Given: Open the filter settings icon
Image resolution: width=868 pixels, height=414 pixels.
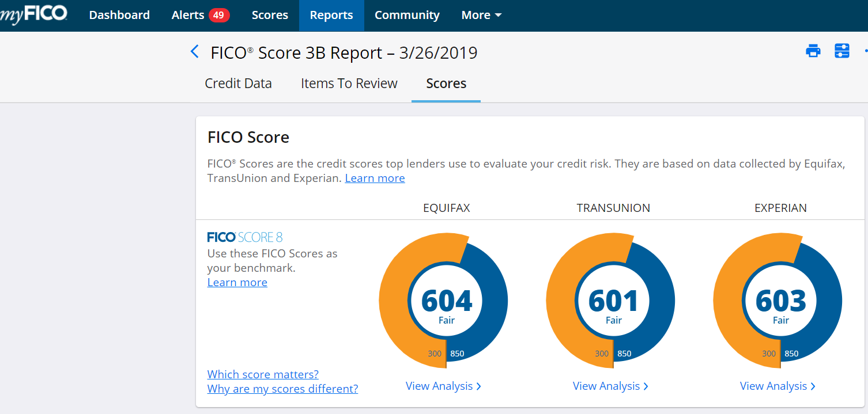Looking at the screenshot, I should (x=842, y=51).
